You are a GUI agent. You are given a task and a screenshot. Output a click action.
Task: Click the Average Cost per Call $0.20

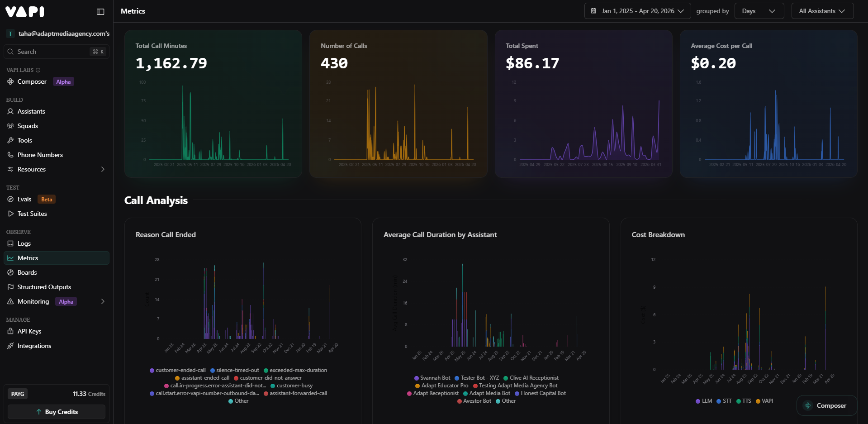(713, 63)
